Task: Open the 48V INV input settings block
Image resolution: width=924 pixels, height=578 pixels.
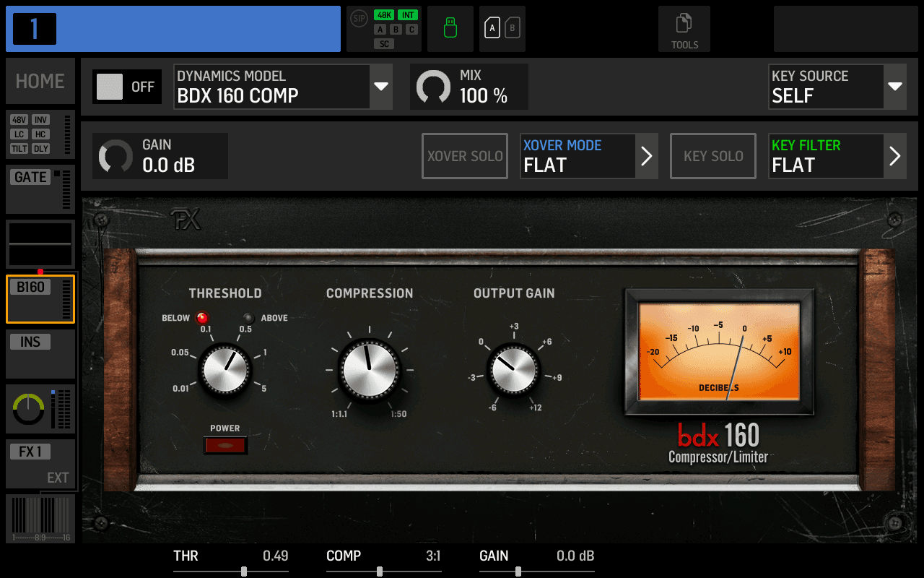Action: click(40, 134)
